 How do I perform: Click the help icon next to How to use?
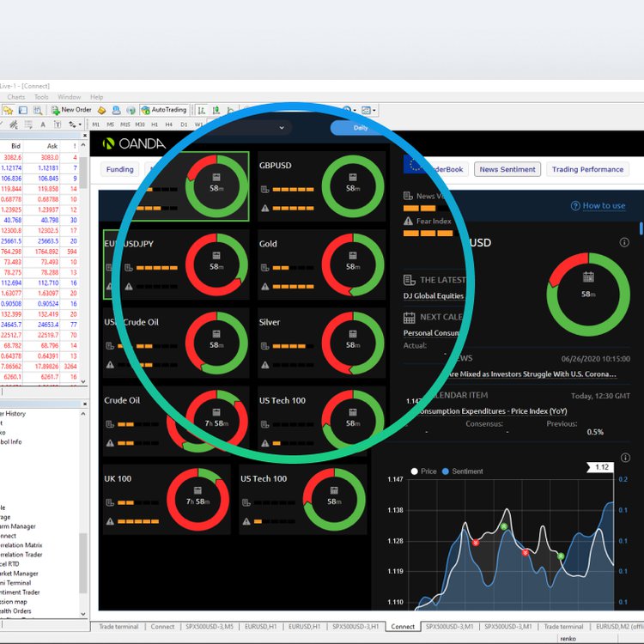point(575,206)
